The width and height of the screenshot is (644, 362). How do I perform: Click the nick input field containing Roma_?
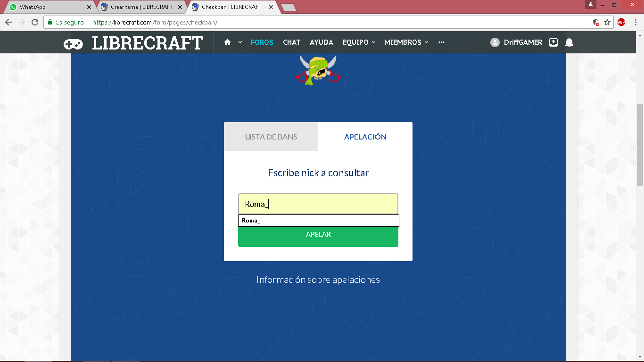click(318, 204)
